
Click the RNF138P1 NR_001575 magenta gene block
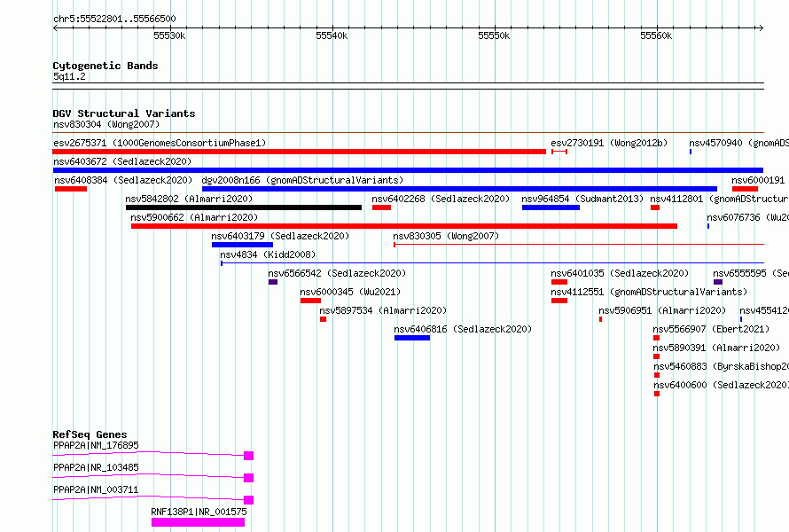point(199,522)
